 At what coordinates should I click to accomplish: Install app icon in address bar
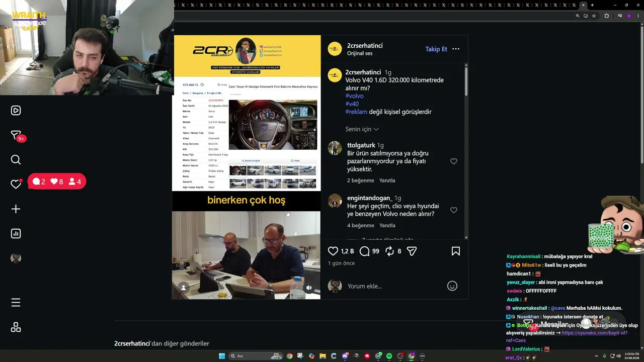[x=586, y=16]
